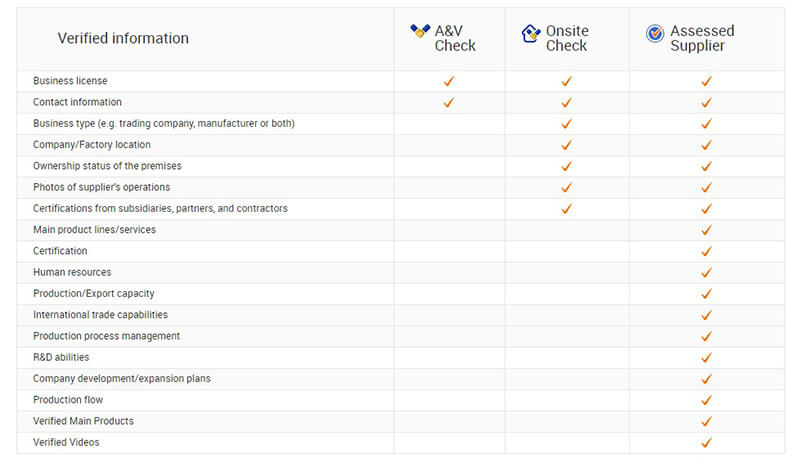Select the Verified Main Products row

click(x=401, y=422)
